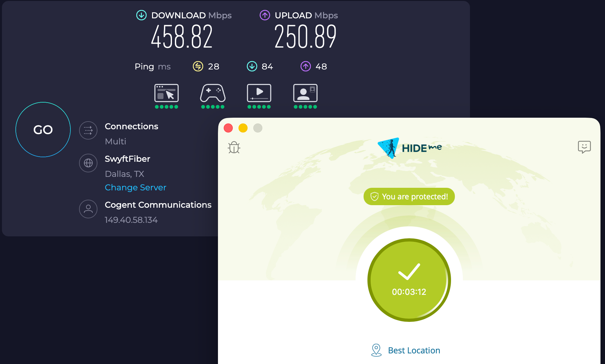Screen dimensions: 605x364
Task: Click the You are protected badge
Action: tap(409, 196)
